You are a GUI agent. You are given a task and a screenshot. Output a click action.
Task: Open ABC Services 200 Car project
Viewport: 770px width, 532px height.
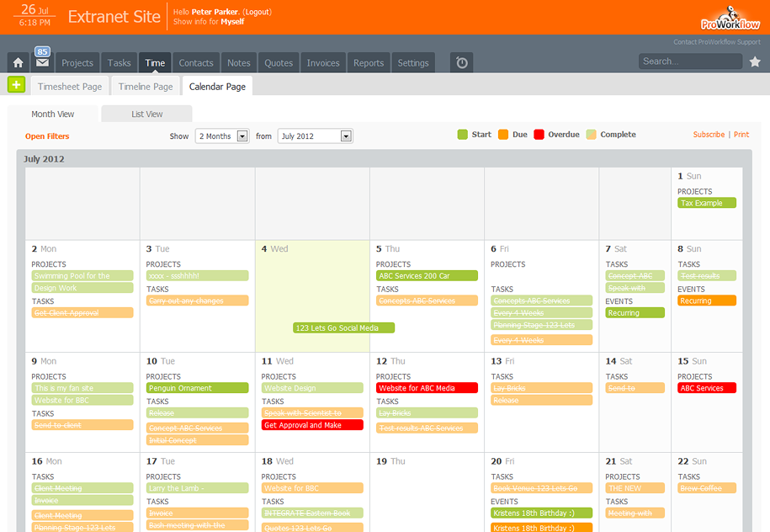[x=427, y=275]
